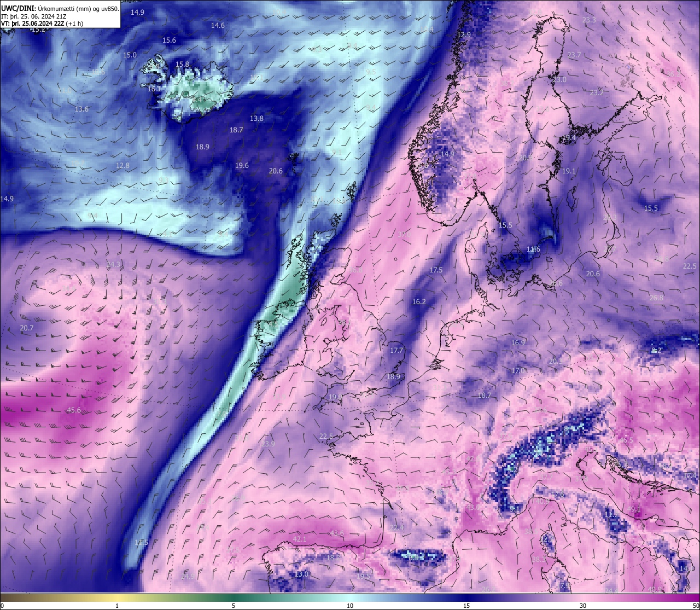Select the 15.6 map value
700x610 pixels.
[169, 40]
